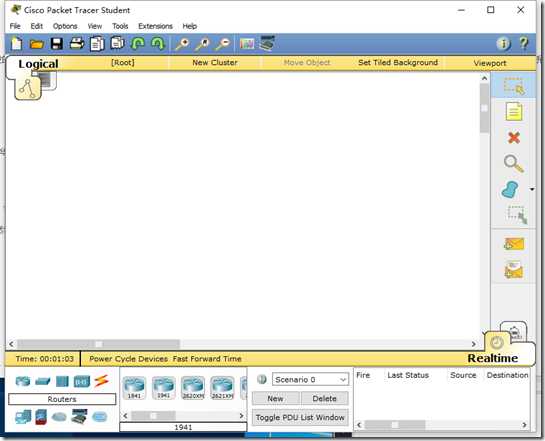Open the Extensions menu

click(155, 26)
